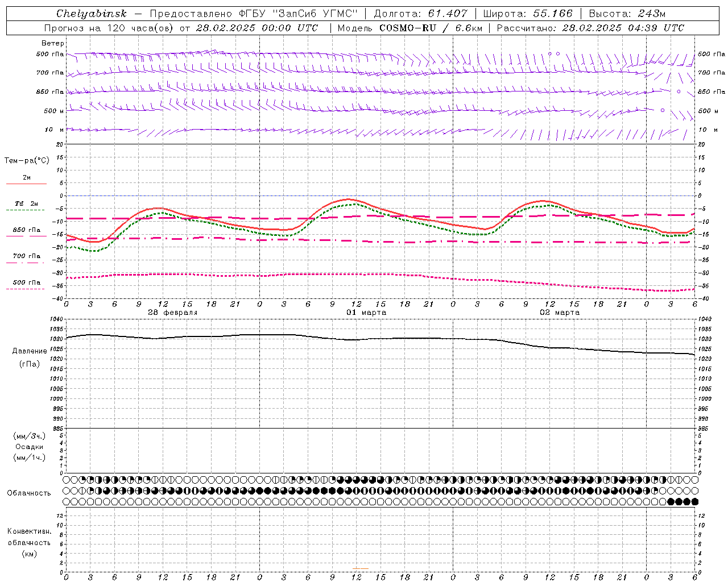Click the 'Осадки' precipitation label
728x582 pixels.
pos(30,447)
